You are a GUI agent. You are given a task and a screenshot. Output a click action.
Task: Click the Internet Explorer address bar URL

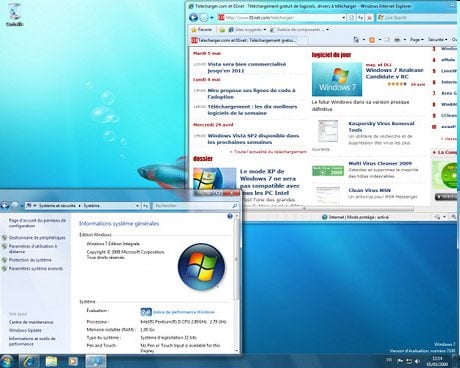(259, 18)
